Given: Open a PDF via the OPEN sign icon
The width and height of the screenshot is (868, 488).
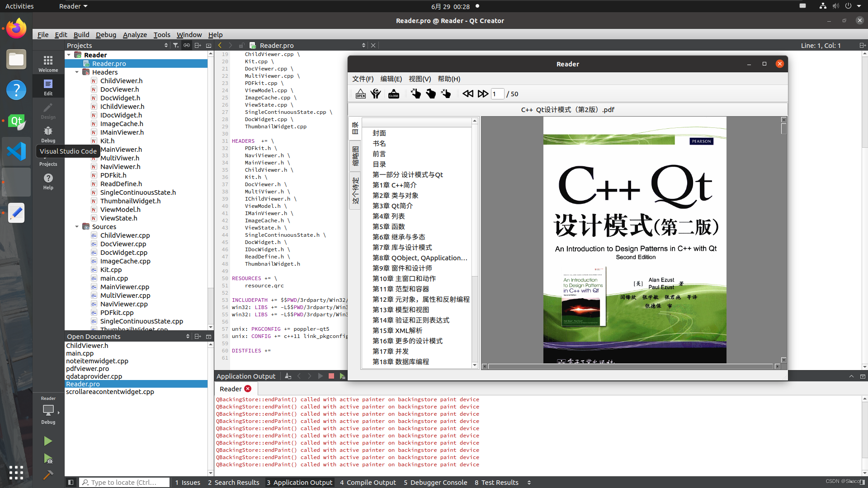Looking at the screenshot, I should point(360,94).
